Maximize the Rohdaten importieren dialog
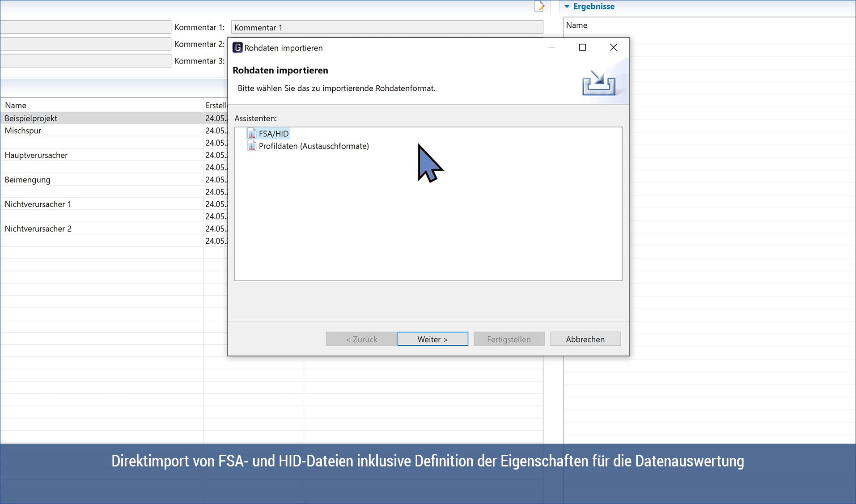 click(582, 47)
